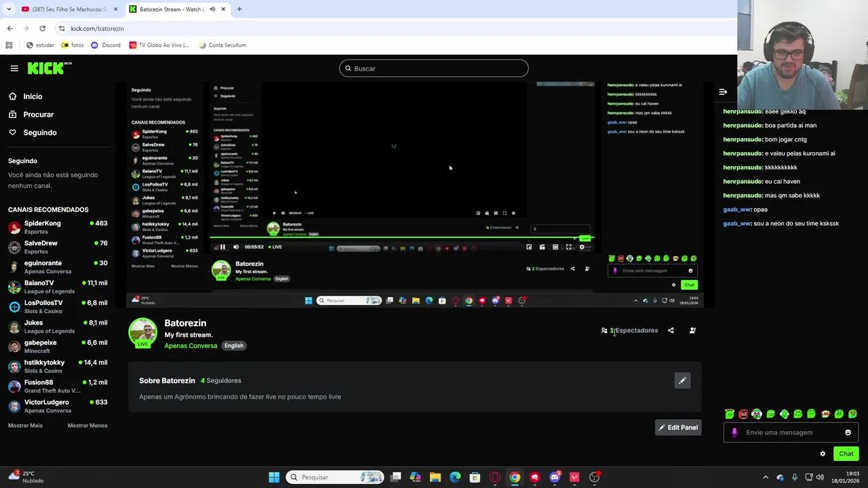Open Batorezin's LIVE avatar
This screenshot has width=868, height=488.
tap(142, 333)
